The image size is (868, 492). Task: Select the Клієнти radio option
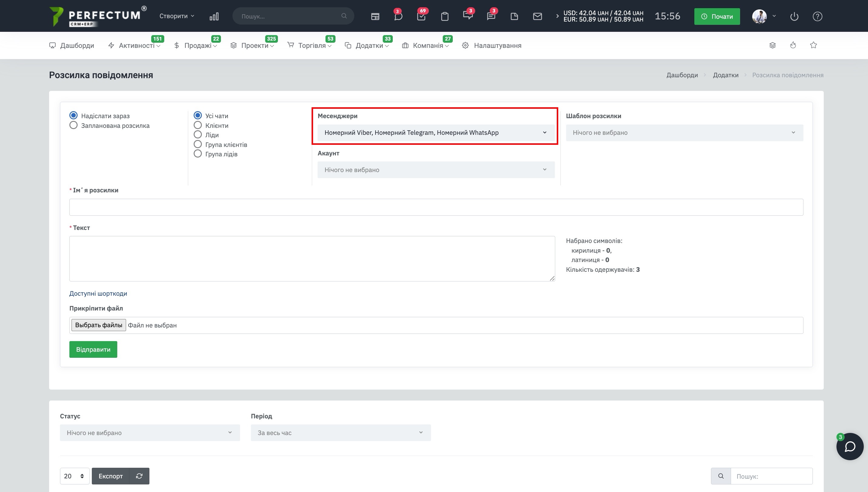[198, 125]
